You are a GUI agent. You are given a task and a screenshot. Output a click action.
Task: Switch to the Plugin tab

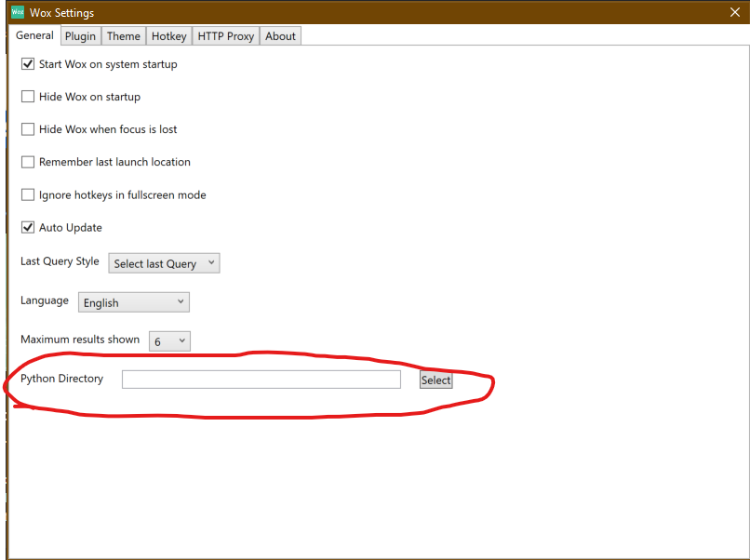[80, 35]
